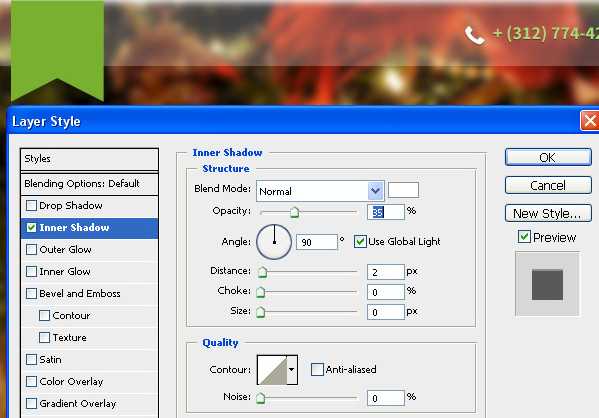The width and height of the screenshot is (599, 418).
Task: Click the Distance value input field
Action: coord(385,272)
